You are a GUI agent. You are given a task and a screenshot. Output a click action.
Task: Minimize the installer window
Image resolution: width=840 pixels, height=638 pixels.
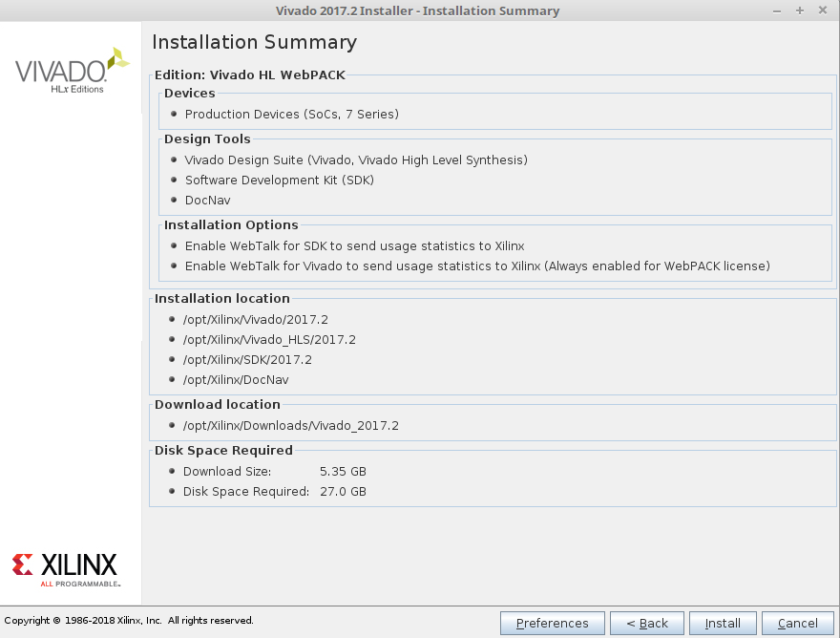coord(777,11)
